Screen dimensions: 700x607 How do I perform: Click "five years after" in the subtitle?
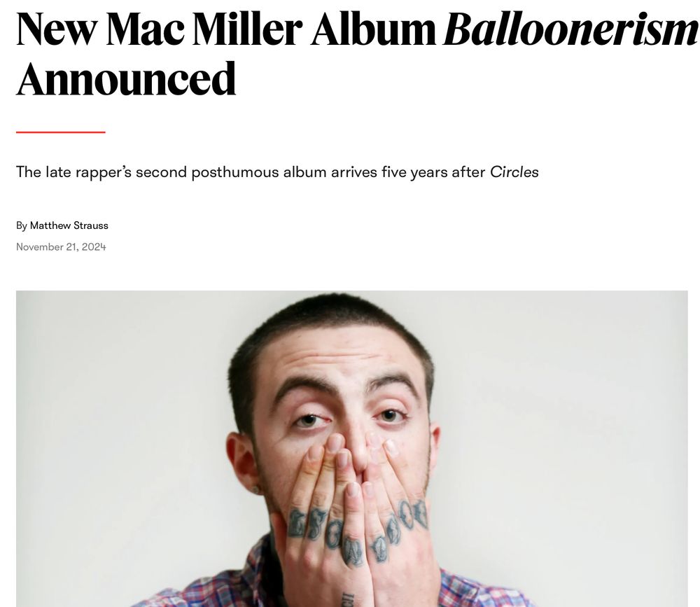coord(433,172)
